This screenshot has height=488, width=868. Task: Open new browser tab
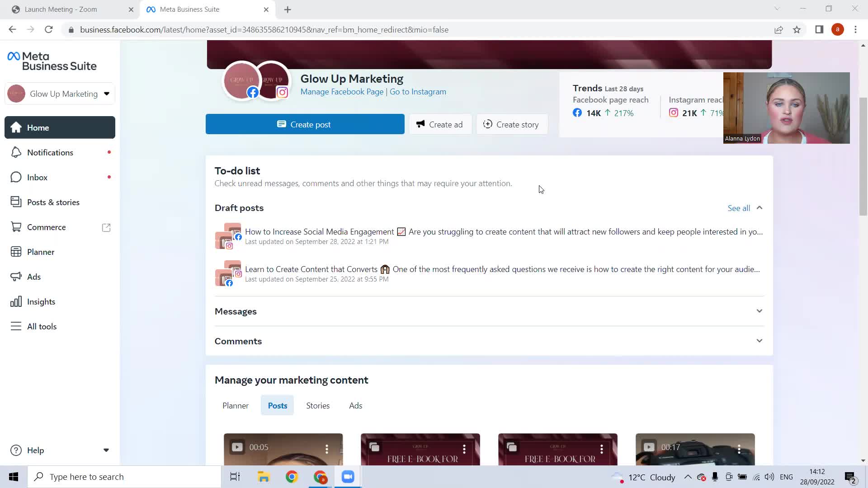(288, 9)
